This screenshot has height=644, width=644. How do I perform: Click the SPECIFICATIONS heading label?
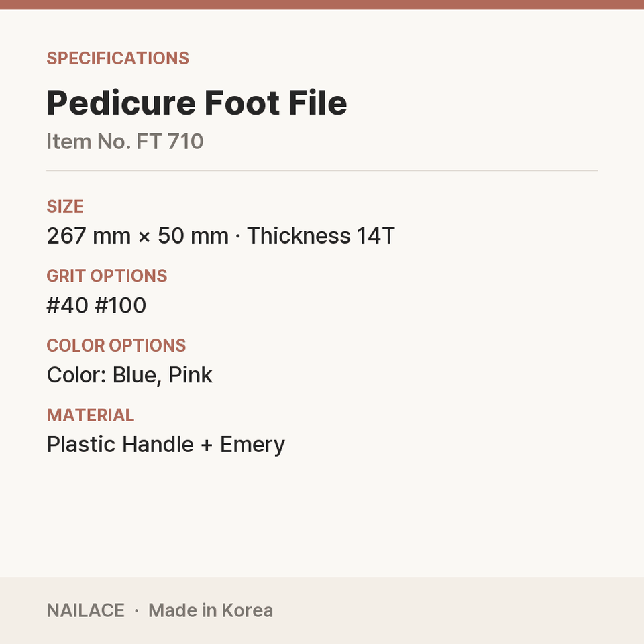click(x=118, y=58)
